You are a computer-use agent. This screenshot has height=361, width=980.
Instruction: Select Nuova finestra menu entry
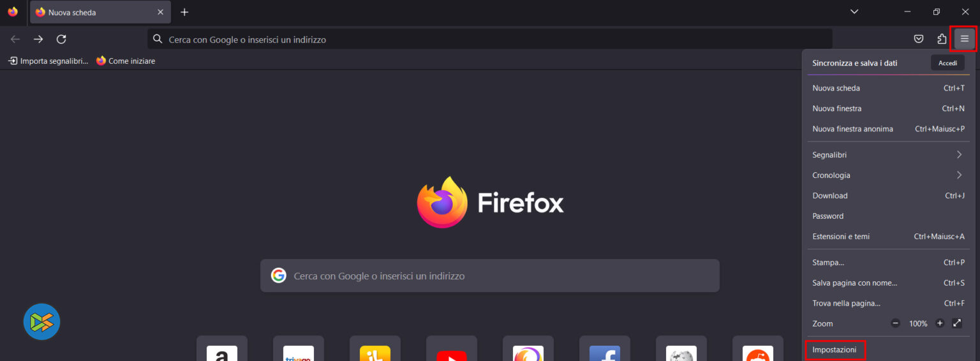888,108
